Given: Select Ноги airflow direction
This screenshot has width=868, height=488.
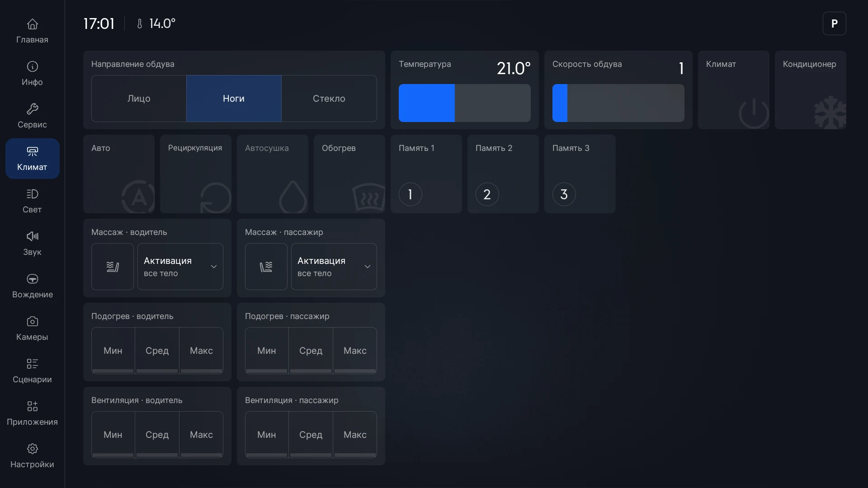Looking at the screenshot, I should 234,99.
